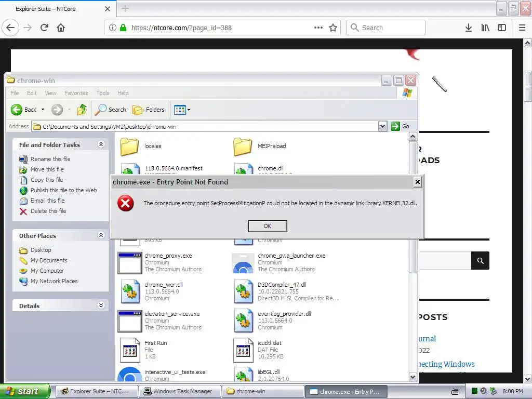Go to My Network Places link

[54, 281]
